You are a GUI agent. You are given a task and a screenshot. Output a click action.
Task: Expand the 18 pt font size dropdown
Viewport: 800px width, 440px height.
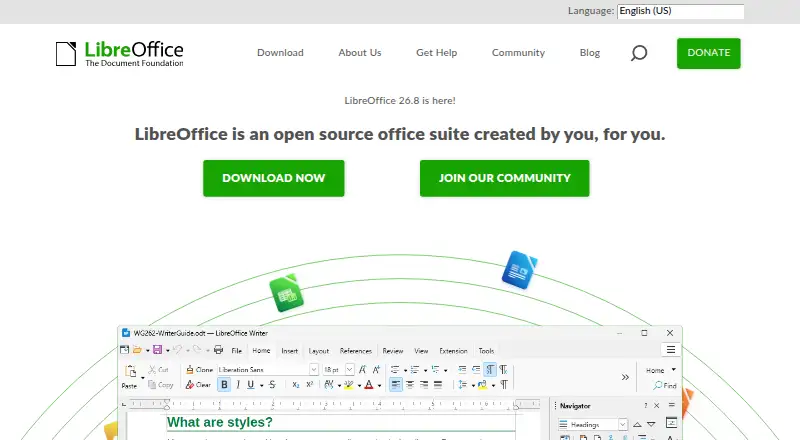[349, 370]
